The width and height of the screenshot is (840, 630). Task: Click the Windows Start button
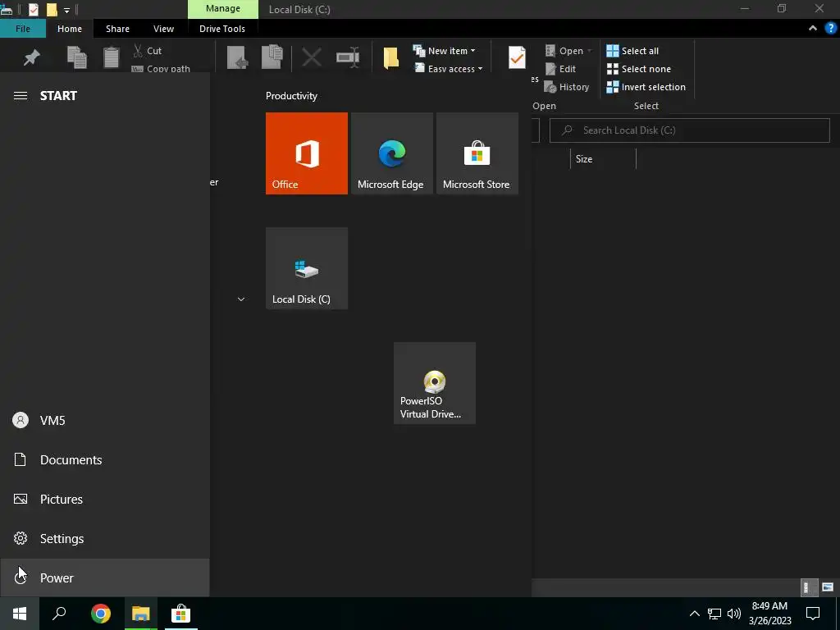click(20, 614)
